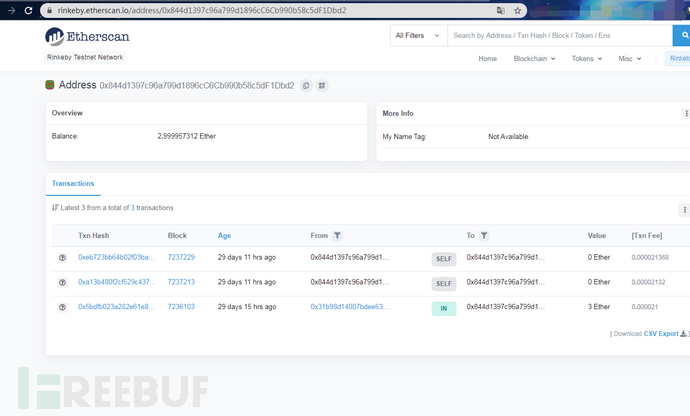Show QR code for the address
Image resolution: width=690 pixels, height=416 pixels.
322,85
